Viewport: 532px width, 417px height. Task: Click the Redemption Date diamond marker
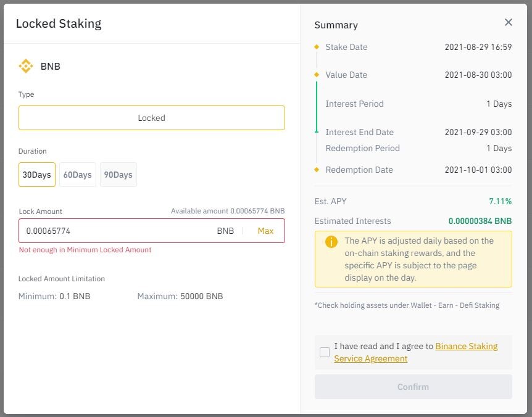317,170
